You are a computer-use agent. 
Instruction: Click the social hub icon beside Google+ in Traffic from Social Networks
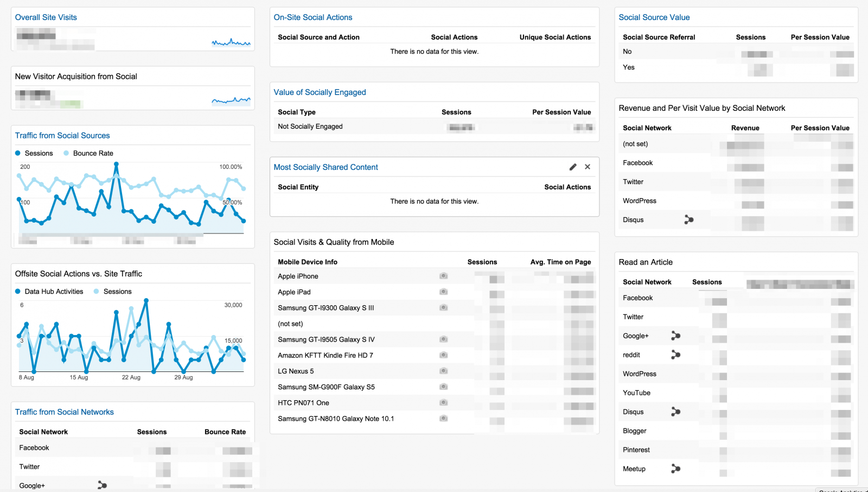(102, 485)
